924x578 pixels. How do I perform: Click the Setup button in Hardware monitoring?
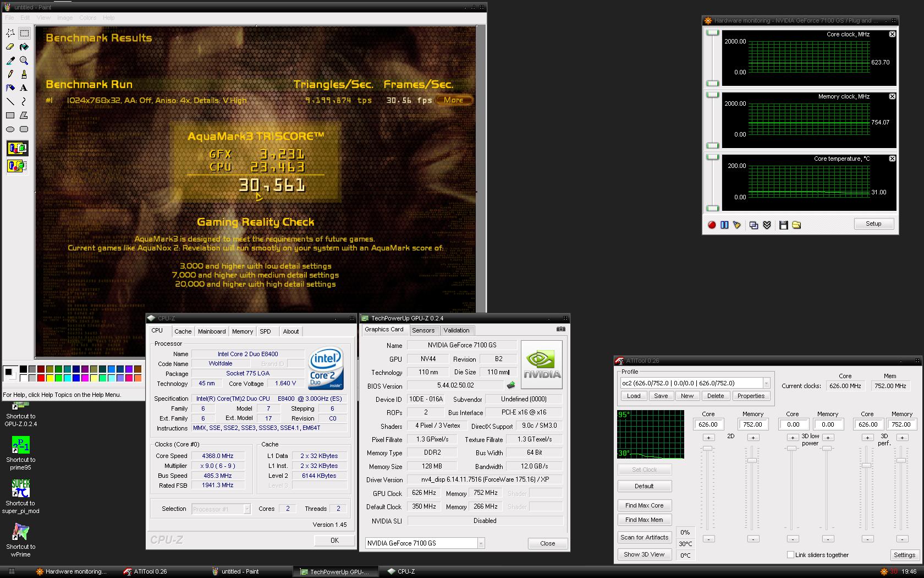pyautogui.click(x=873, y=223)
